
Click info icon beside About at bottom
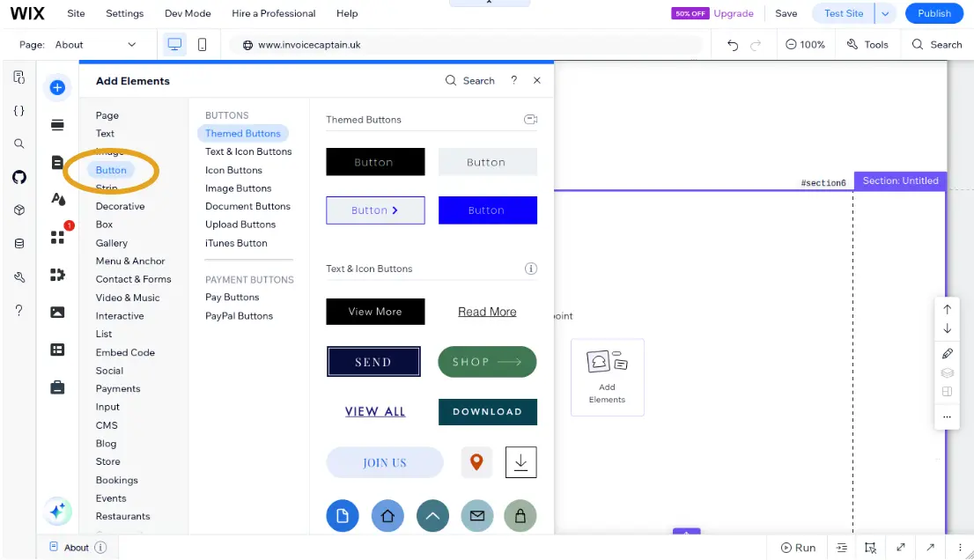(x=100, y=548)
